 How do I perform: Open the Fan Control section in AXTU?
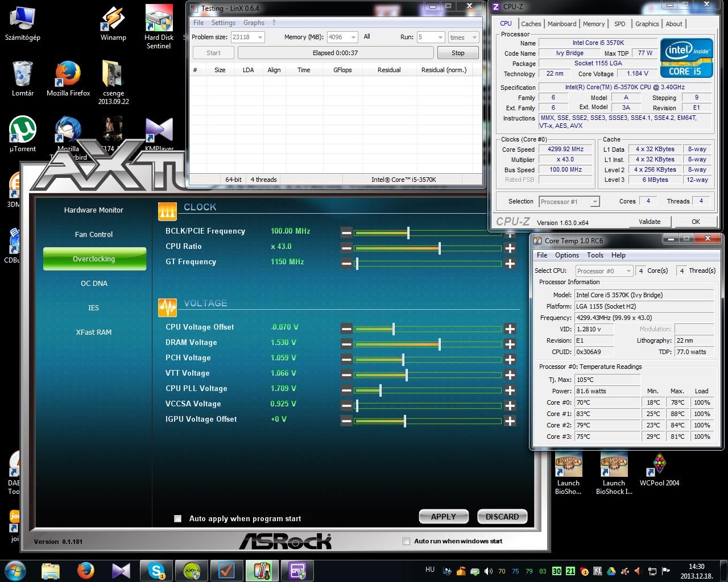click(x=94, y=234)
